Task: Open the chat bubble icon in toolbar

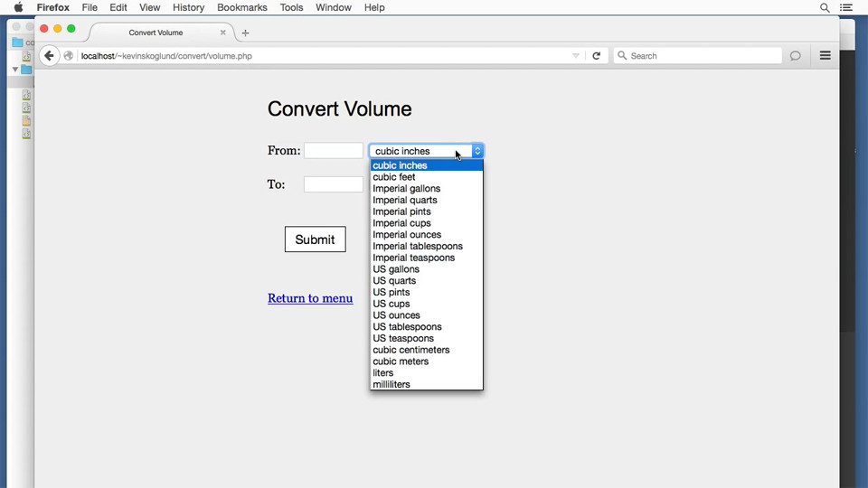Action: (795, 56)
